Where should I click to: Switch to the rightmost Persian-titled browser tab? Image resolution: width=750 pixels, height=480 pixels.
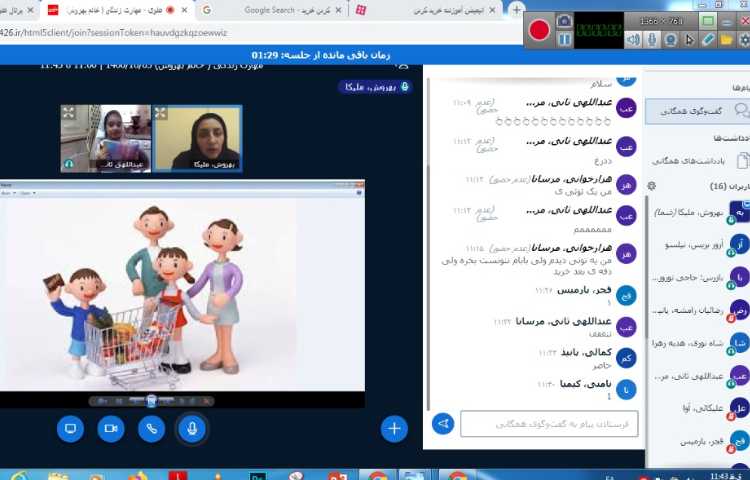(427, 10)
